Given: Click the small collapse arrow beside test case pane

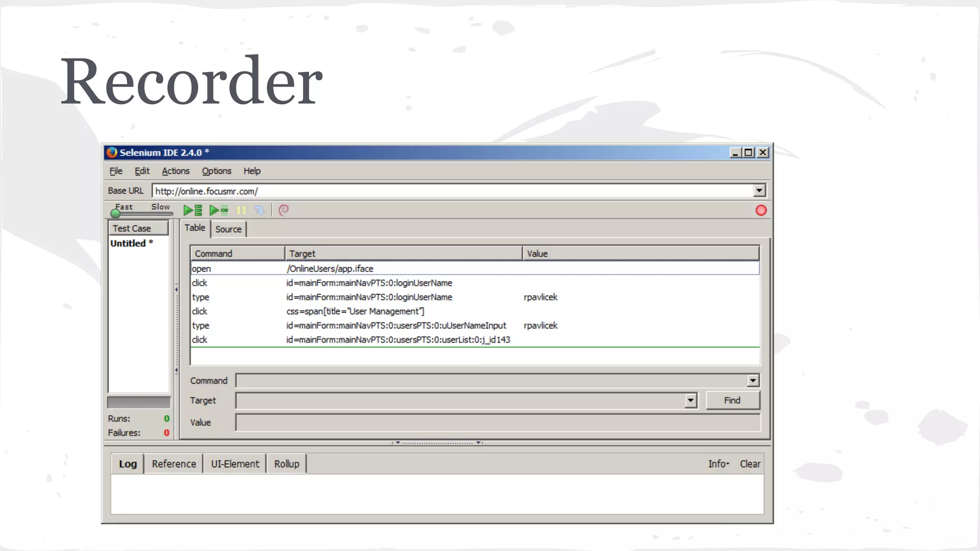Looking at the screenshot, I should (176, 289).
